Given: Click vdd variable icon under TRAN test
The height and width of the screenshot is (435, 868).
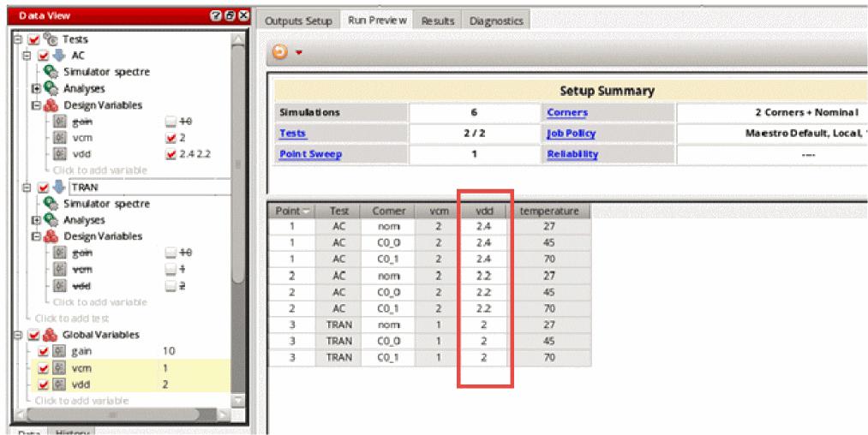Looking at the screenshot, I should (60, 286).
